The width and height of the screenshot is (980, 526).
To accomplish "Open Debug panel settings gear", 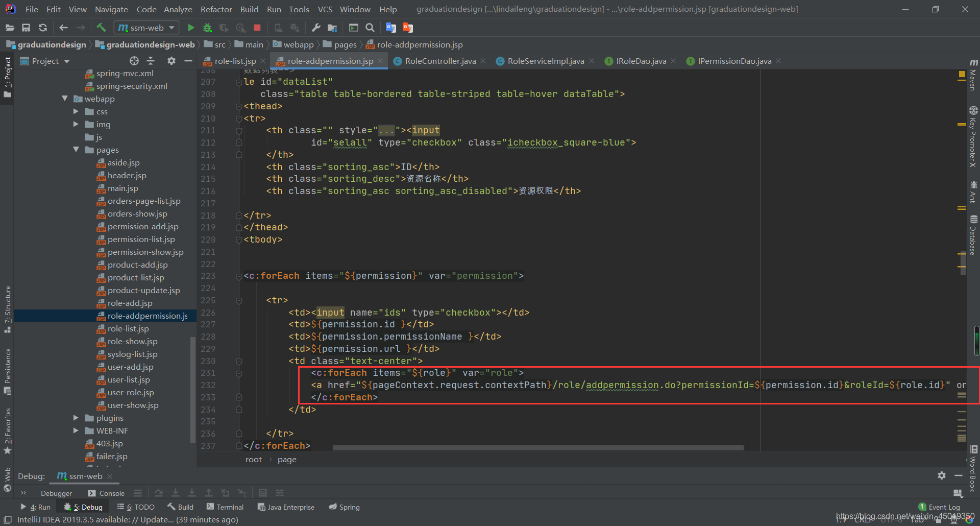I will [x=942, y=475].
